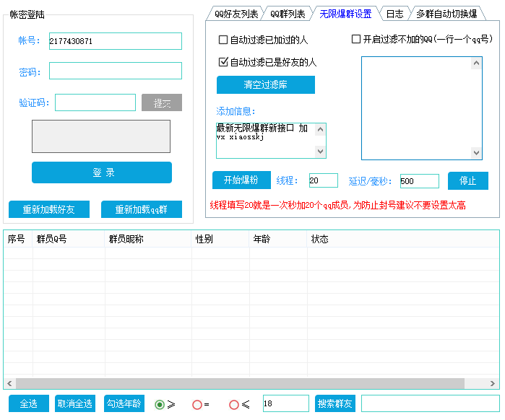
Task: Open the 日志 tab
Action: 394,14
